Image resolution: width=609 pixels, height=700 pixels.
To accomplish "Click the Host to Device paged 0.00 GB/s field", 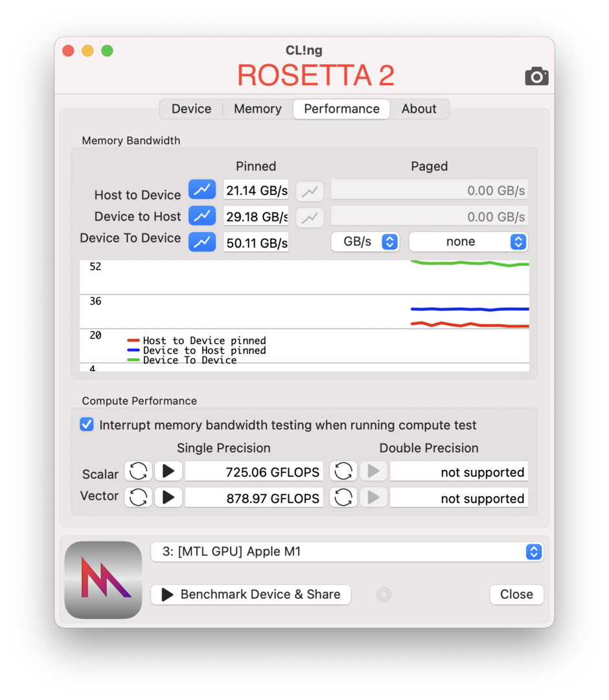I will click(x=430, y=190).
